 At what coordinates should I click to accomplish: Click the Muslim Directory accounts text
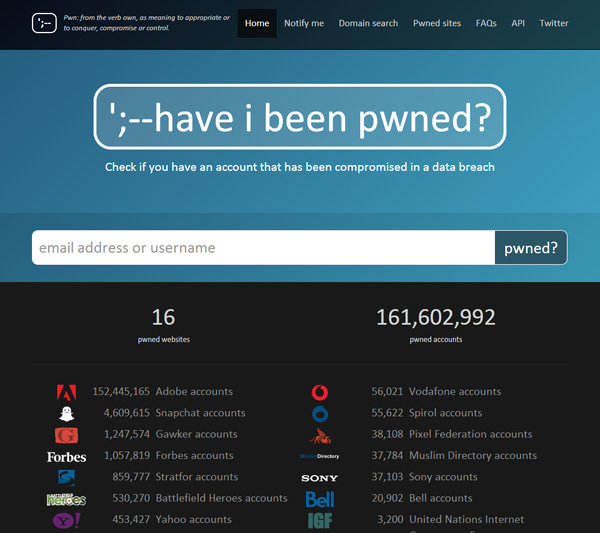pyautogui.click(x=473, y=456)
